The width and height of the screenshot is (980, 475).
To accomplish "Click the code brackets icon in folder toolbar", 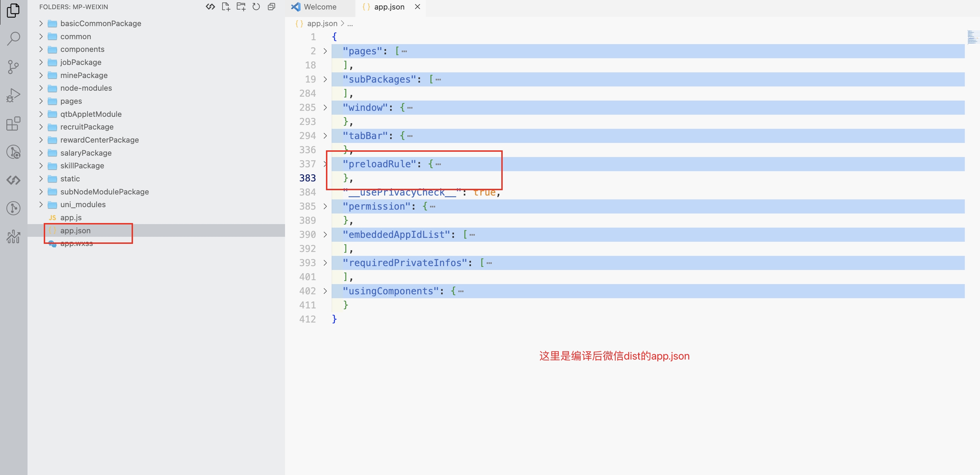I will pos(210,6).
